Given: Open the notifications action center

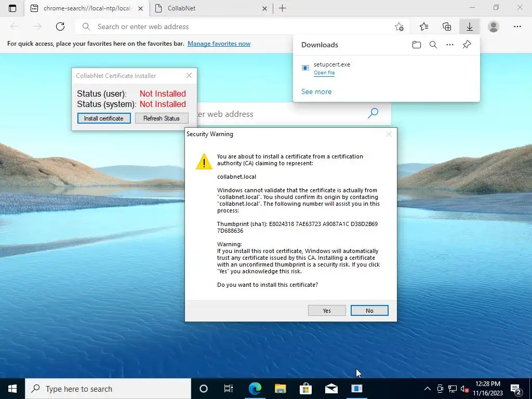Looking at the screenshot, I should (516, 389).
